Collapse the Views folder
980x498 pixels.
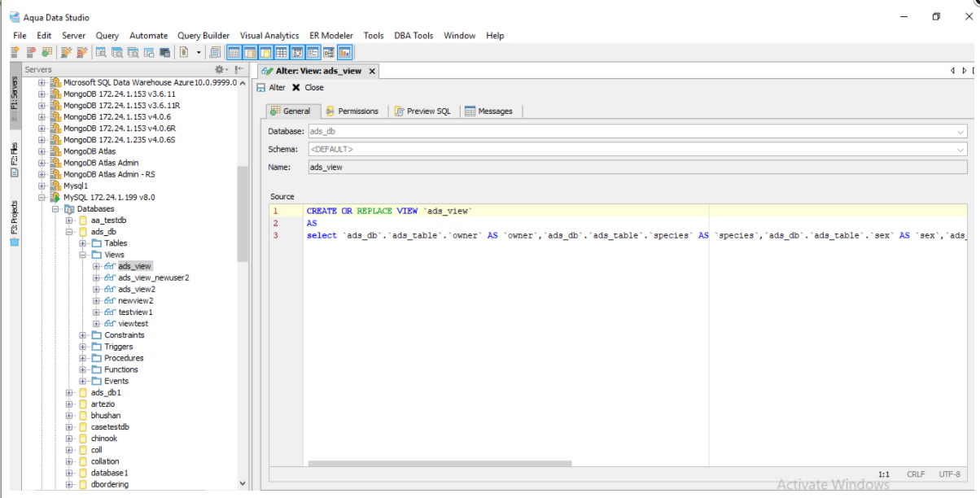point(83,255)
